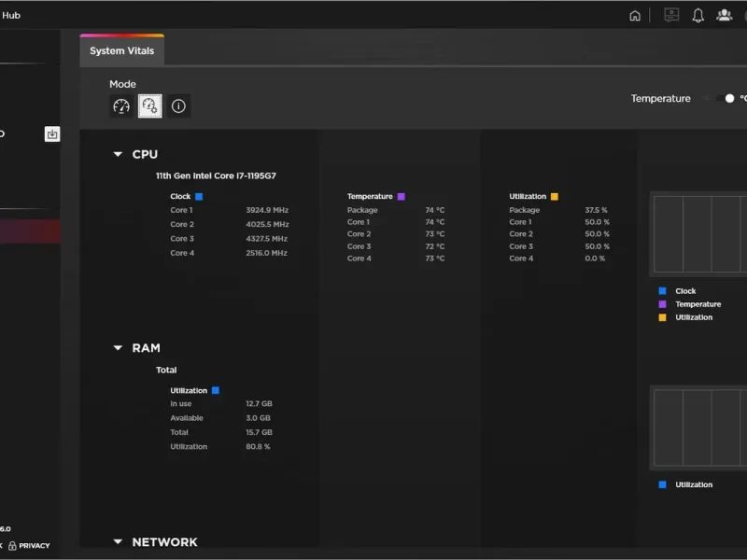Click the yellow Utilization color swatch in CPU

tap(555, 197)
